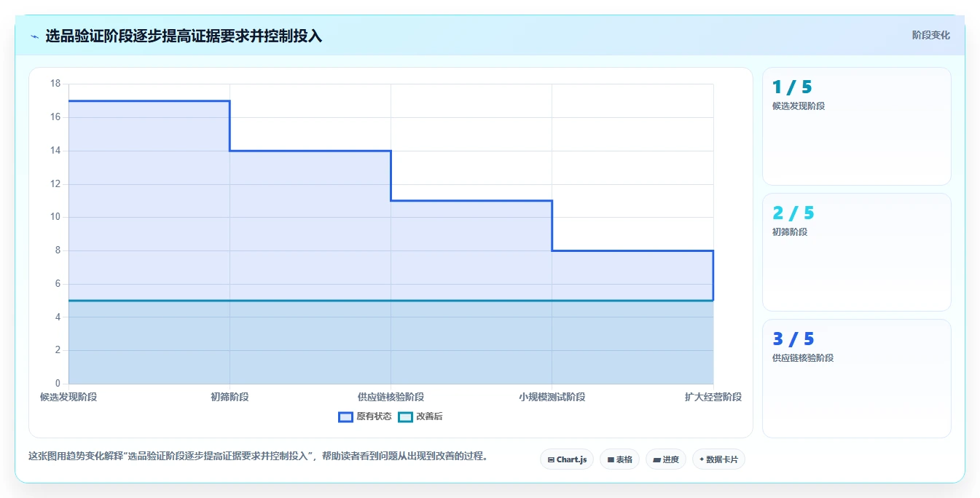Image resolution: width=980 pixels, height=498 pixels.
Task: Click the table icon inside 表格 tag
Action: (x=611, y=460)
